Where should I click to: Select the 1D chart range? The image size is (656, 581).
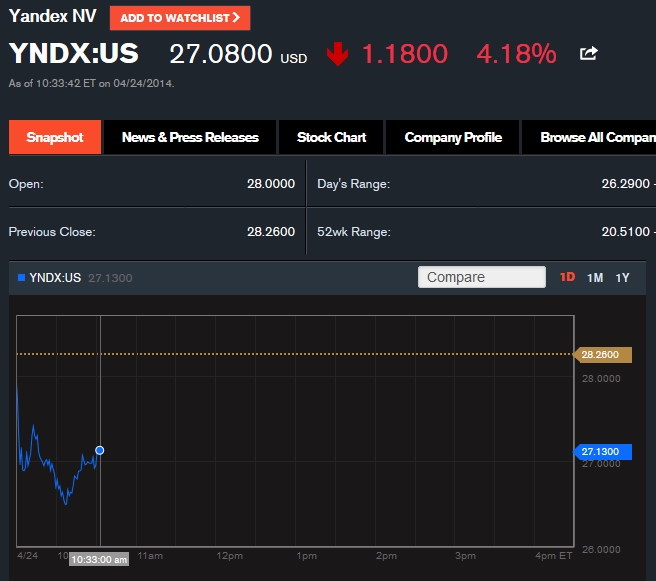point(567,277)
